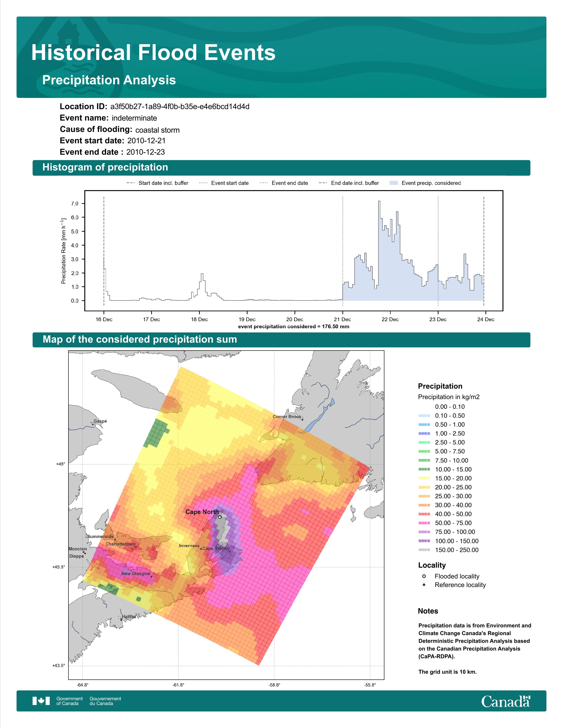
Task: Click the 20.00 - 25.00 legend swatch
Action: point(424,487)
